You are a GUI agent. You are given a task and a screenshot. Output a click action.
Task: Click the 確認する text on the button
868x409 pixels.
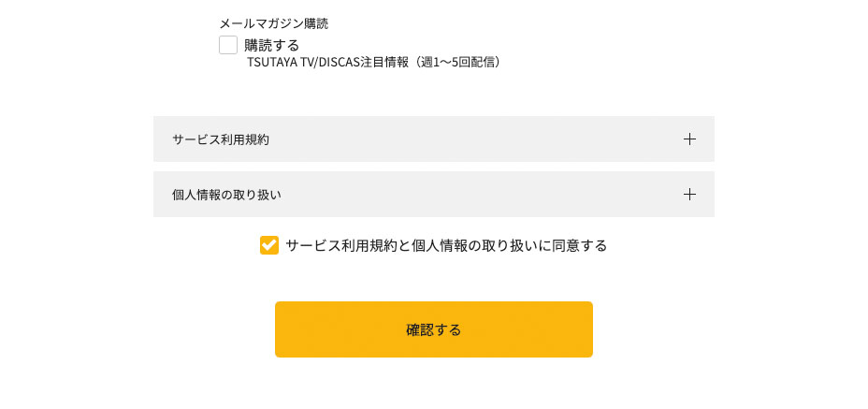[433, 329]
